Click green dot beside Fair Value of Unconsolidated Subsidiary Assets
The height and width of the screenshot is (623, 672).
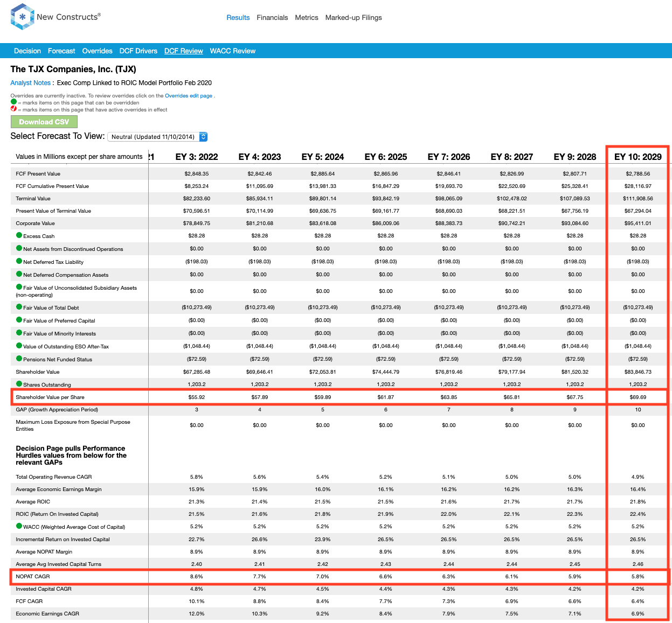(x=19, y=287)
